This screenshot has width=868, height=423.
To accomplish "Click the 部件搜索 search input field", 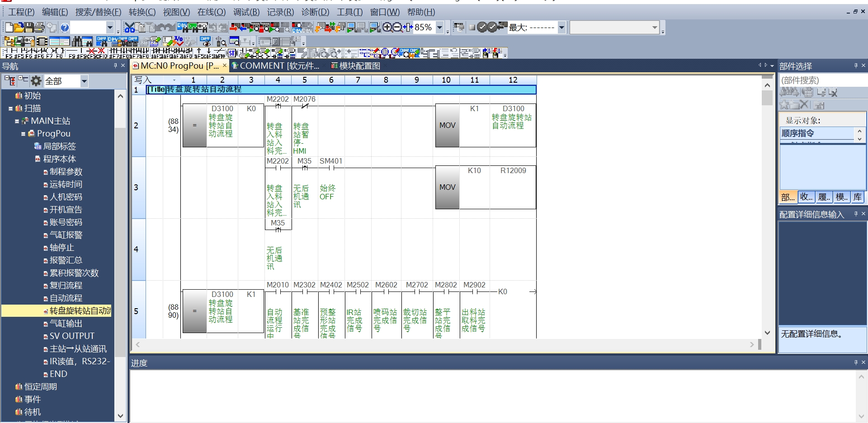I will tap(822, 80).
